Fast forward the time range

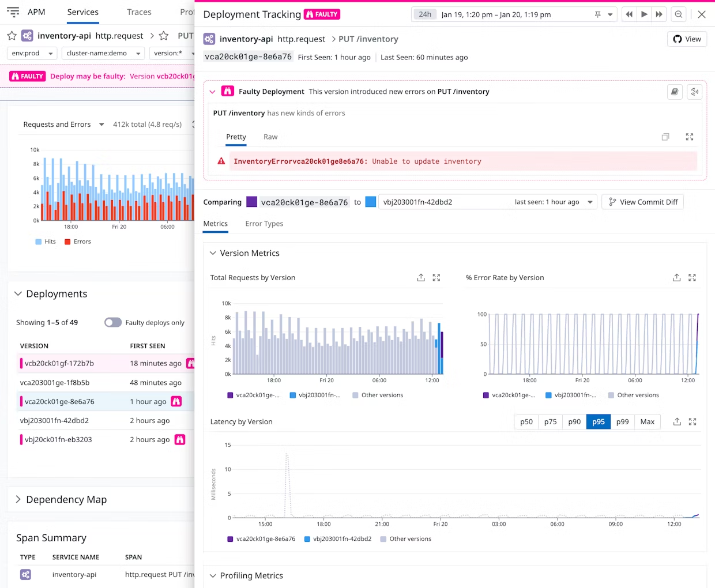(659, 14)
